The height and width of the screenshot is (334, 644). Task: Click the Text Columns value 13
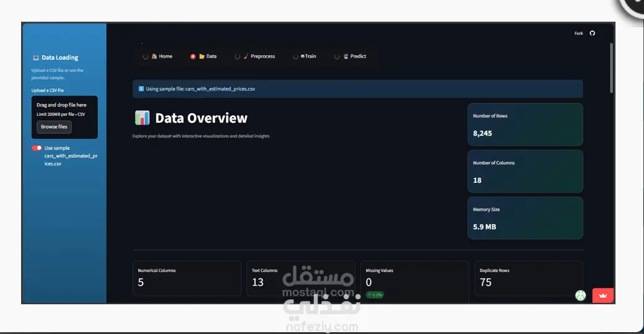[258, 282]
